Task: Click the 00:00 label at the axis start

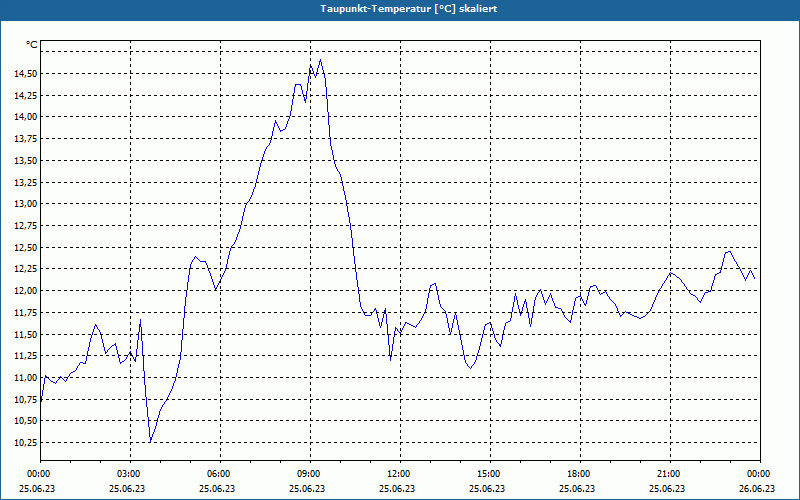Action: tap(39, 474)
